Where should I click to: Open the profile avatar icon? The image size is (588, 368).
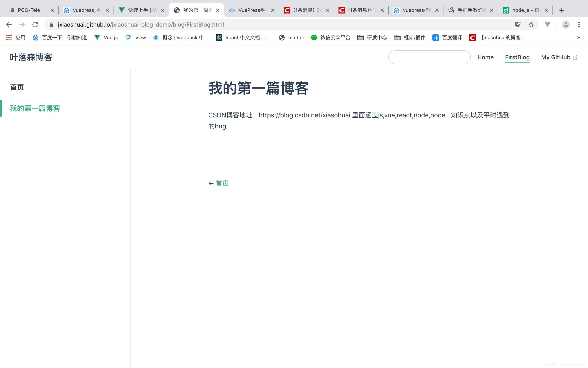click(566, 25)
